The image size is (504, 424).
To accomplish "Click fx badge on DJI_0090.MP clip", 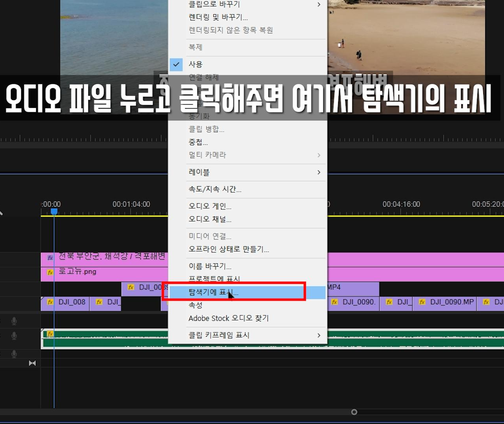I will (x=422, y=302).
